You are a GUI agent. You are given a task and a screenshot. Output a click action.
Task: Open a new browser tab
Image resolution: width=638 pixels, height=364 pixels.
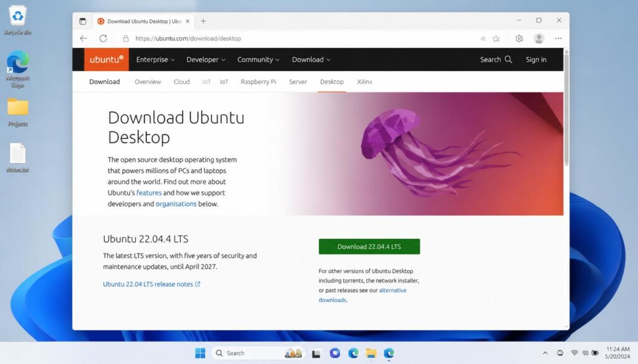point(203,21)
